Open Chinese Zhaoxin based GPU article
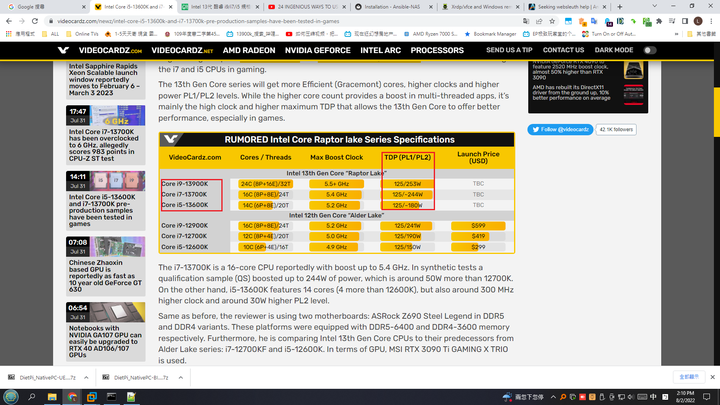Screen dimensions: 720x405 (x=105, y=276)
